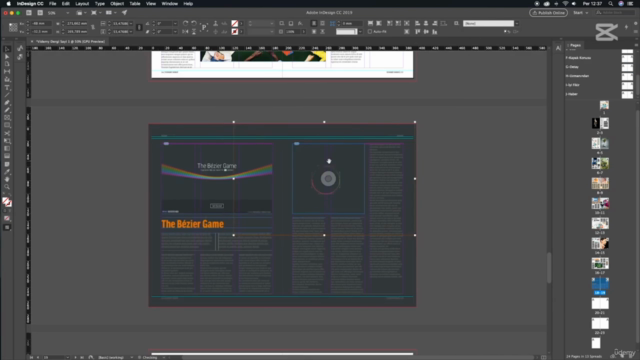Activate the Hand tool
This screenshot has width=640, height=360.
(7, 179)
